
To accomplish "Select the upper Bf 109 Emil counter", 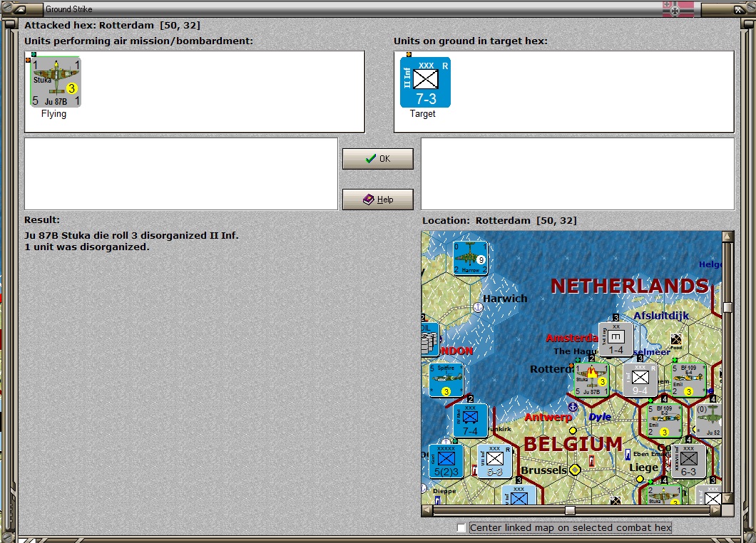I will click(688, 380).
